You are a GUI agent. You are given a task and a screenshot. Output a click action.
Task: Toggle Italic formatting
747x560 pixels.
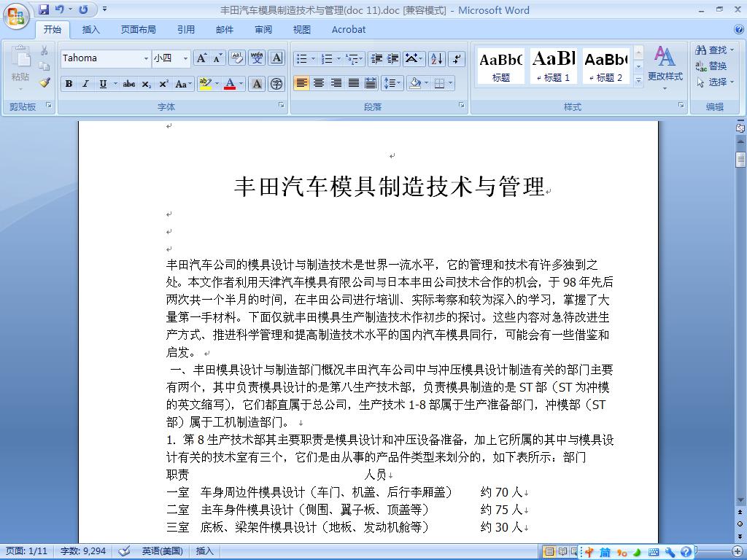(x=86, y=85)
